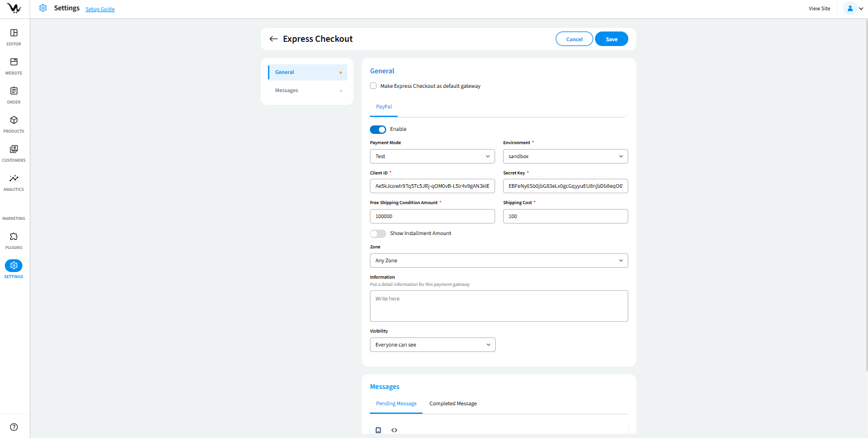
Task: Open Products box icon
Action: [14, 121]
